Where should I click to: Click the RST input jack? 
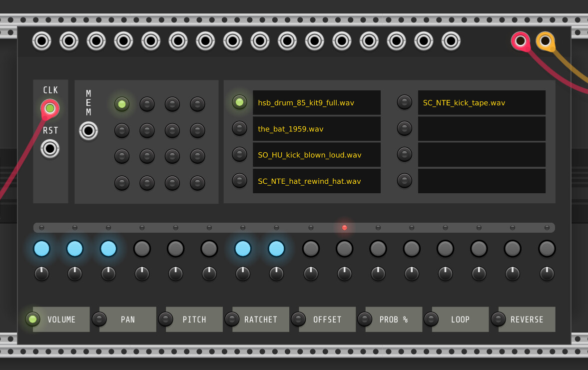coord(49,148)
